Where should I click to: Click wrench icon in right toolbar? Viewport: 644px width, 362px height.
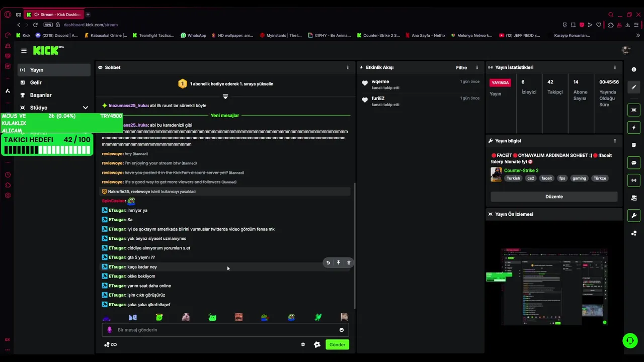pos(634,216)
